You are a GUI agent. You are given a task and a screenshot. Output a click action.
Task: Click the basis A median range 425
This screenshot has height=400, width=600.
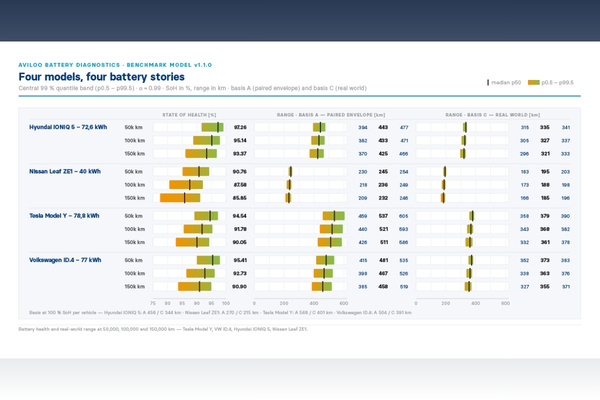click(383, 154)
